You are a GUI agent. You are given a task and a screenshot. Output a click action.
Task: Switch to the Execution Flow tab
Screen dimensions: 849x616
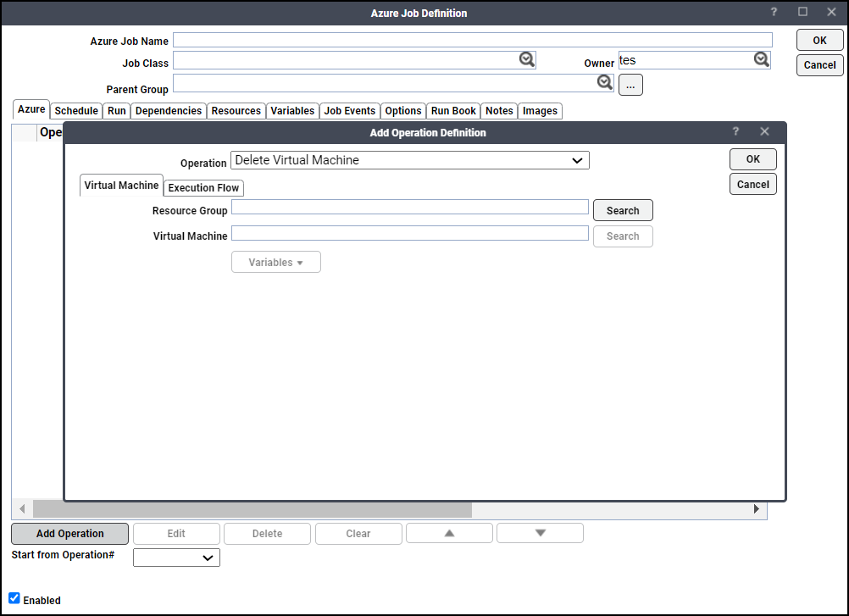tap(203, 188)
